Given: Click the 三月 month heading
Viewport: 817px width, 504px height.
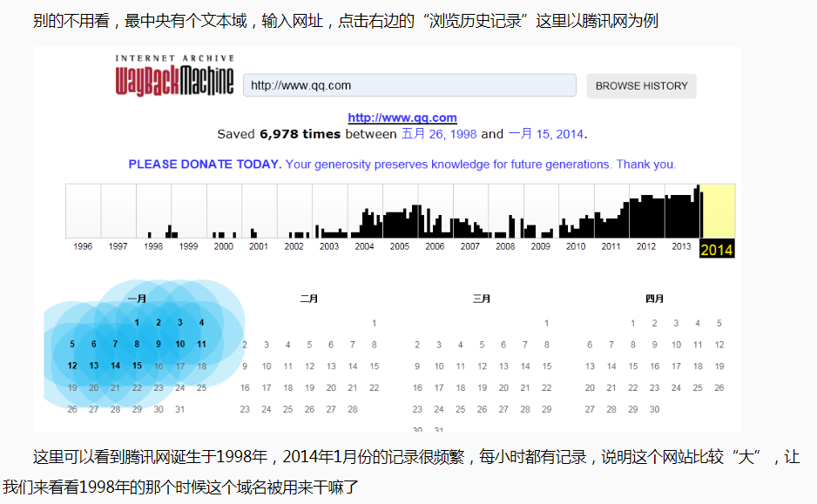Looking at the screenshot, I should coord(482,299).
